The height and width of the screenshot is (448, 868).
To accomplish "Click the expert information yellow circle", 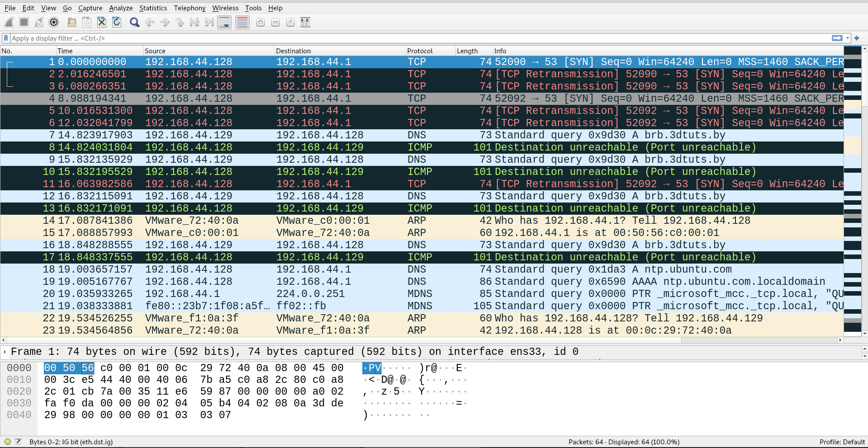I will click(x=8, y=442).
